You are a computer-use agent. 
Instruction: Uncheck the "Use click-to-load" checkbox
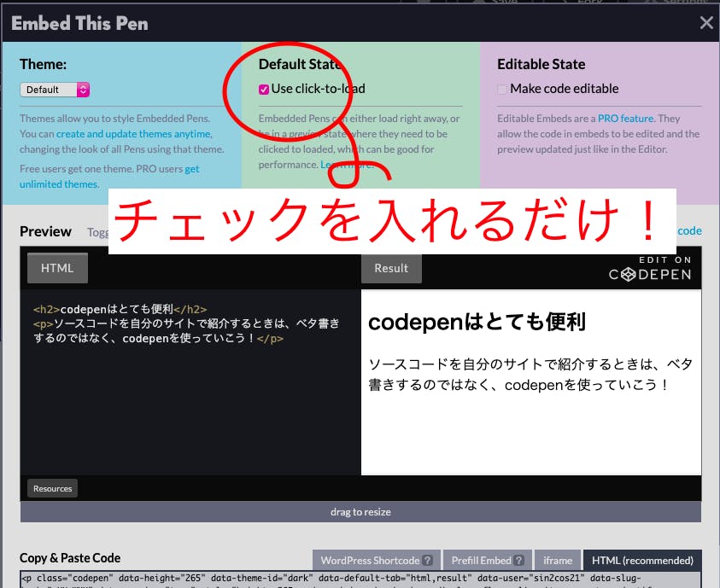tap(263, 88)
